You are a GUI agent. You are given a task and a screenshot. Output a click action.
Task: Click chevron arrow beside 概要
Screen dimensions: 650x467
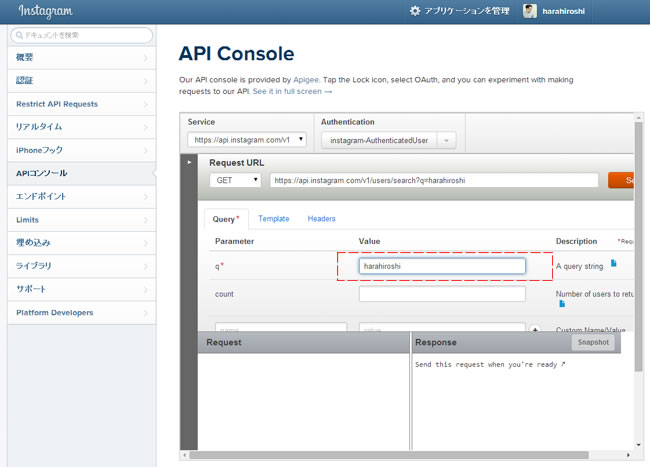(146, 58)
